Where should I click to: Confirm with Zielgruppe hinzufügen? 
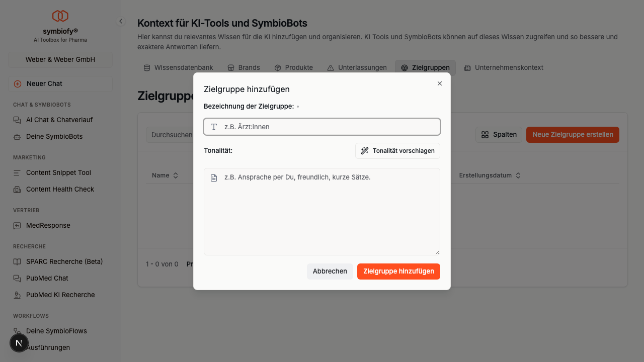[x=398, y=271]
